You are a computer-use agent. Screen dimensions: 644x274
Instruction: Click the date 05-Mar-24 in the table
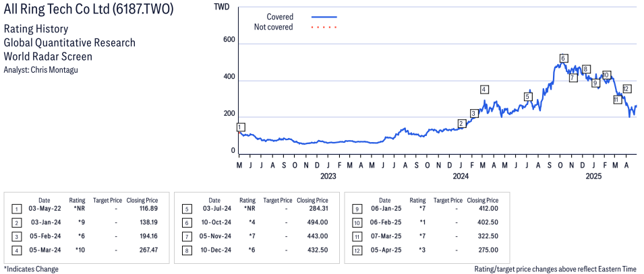(x=45, y=249)
